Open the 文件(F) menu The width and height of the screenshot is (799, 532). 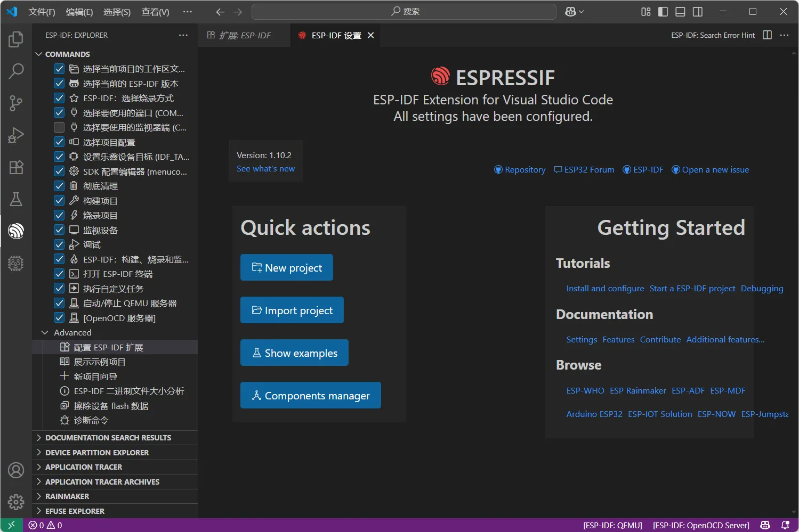[42, 12]
